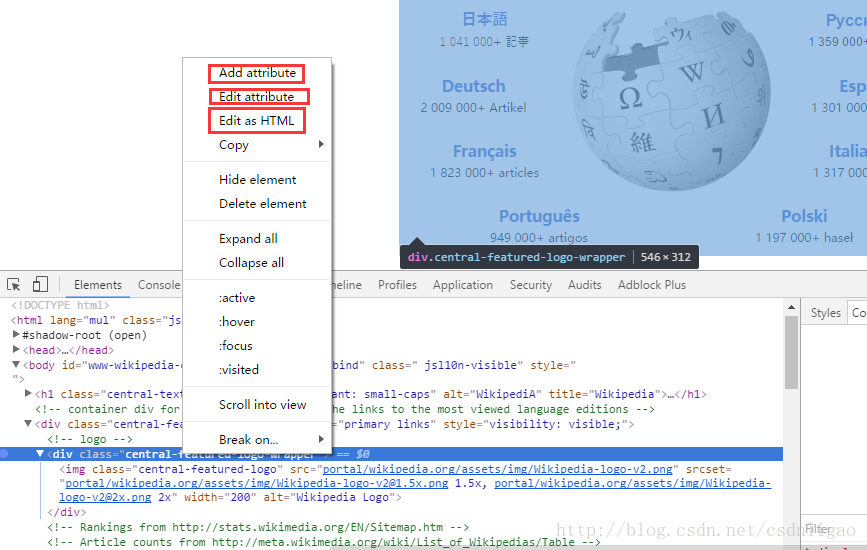The height and width of the screenshot is (550, 867).
Task: Select the Article counts from meta.wikimedia.org comment
Action: pyautogui.click(x=323, y=542)
